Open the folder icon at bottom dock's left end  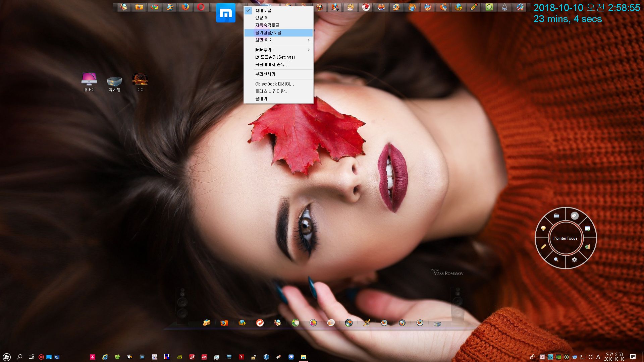(x=207, y=322)
